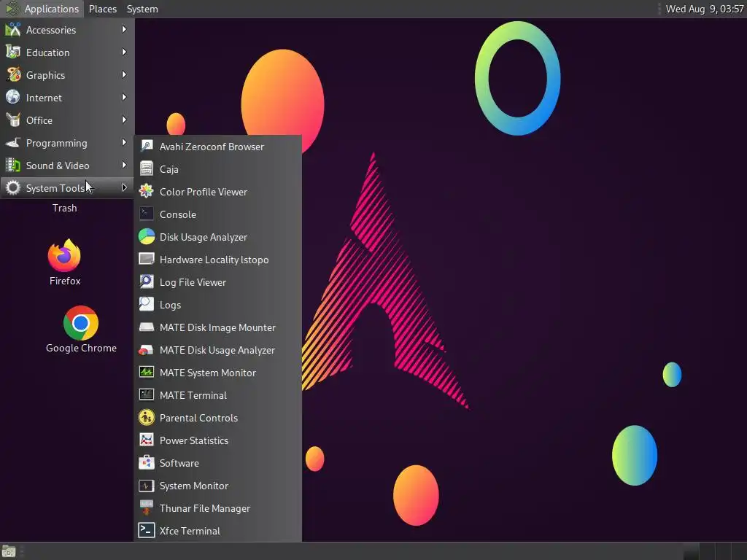Click the Internet globe icon
This screenshot has width=747, height=560.
point(13,98)
